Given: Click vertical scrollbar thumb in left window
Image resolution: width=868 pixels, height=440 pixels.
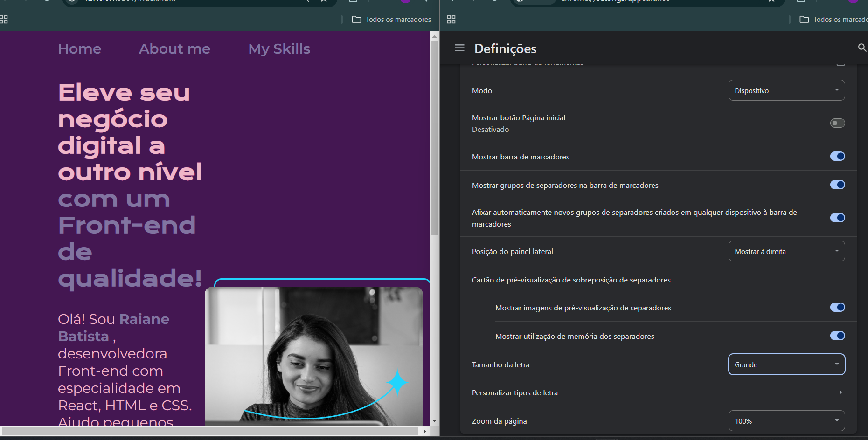Looking at the screenshot, I should point(434,138).
